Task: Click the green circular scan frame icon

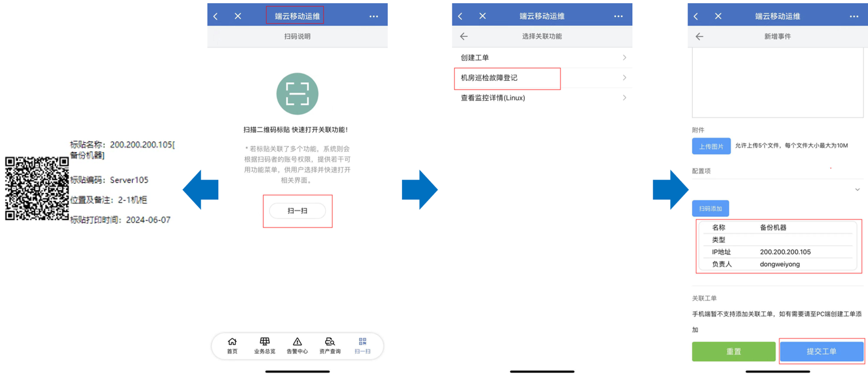Action: (x=297, y=94)
